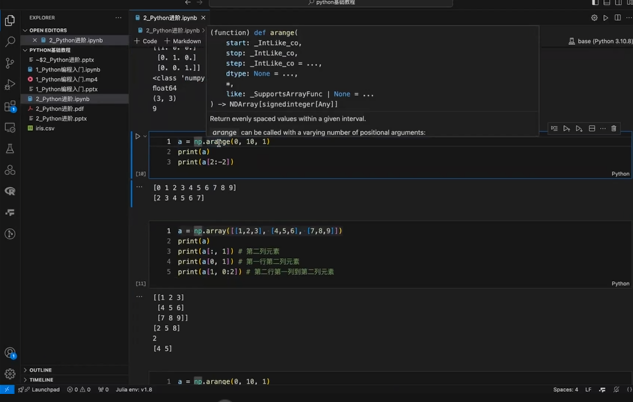
Task: Click the notifications bell in status bar
Action: [616, 389]
